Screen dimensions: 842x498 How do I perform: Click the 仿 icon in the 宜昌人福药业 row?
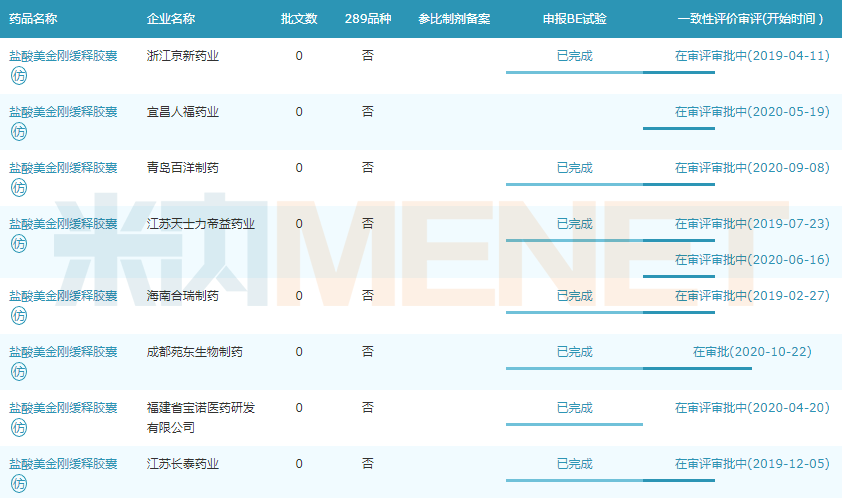(x=19, y=132)
